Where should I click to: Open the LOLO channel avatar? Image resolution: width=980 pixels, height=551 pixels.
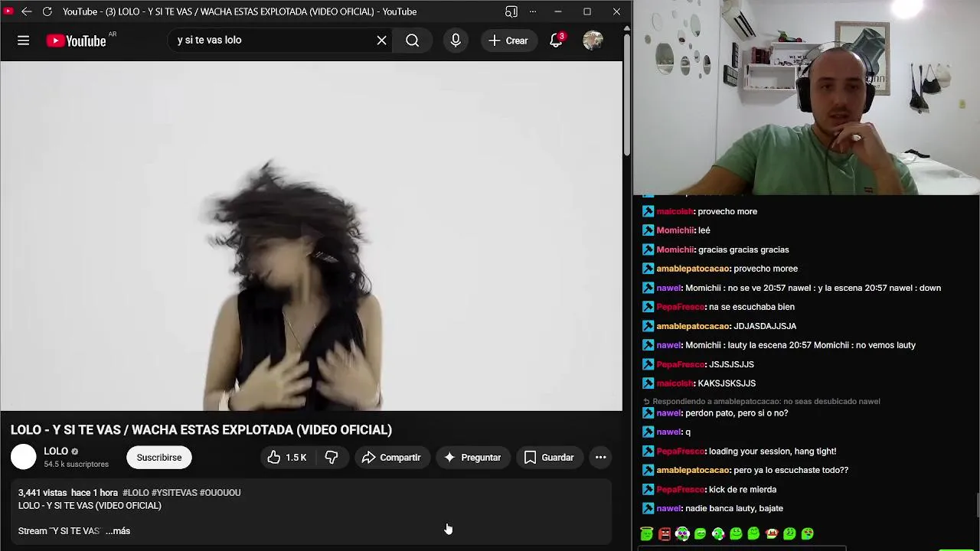tap(24, 457)
